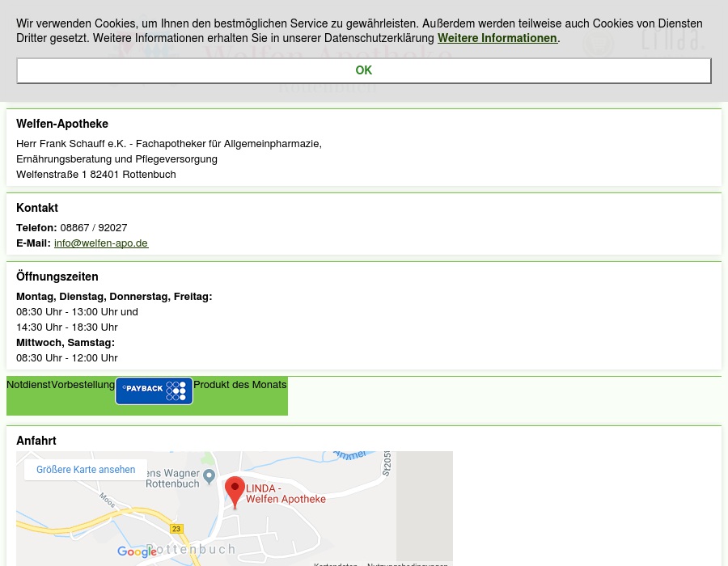
Task: Open Größere Karte ansehen on the map
Action: [86, 469]
